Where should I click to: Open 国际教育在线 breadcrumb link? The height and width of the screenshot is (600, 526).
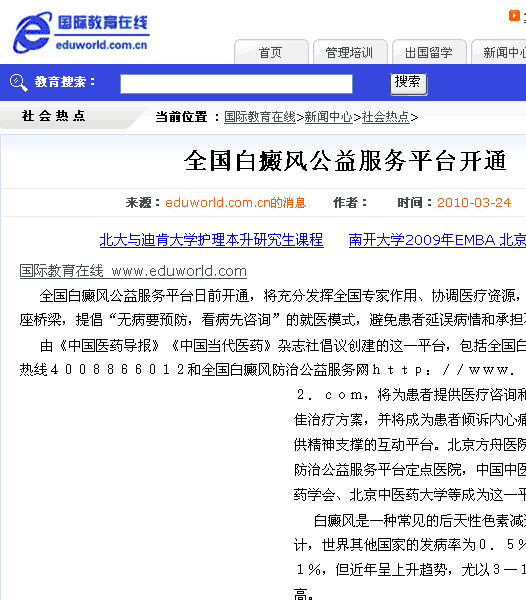click(260, 117)
